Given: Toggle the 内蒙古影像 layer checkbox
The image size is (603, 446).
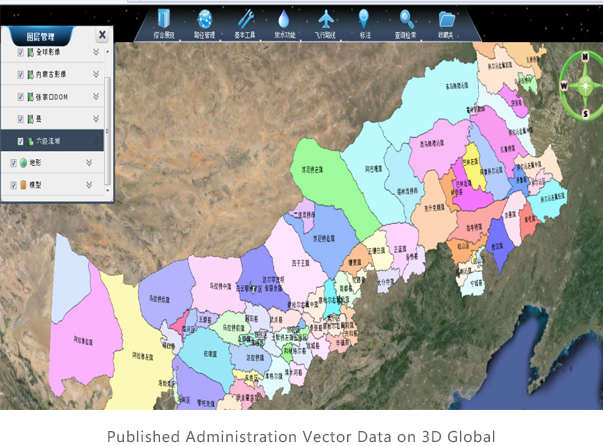Looking at the screenshot, I should tap(21, 74).
